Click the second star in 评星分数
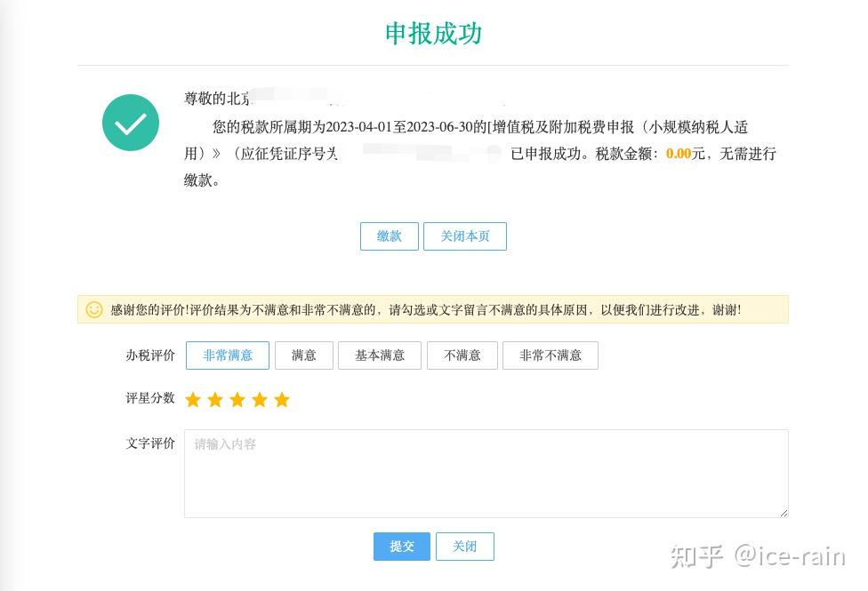Viewport: 868px width, 591px height. (215, 400)
